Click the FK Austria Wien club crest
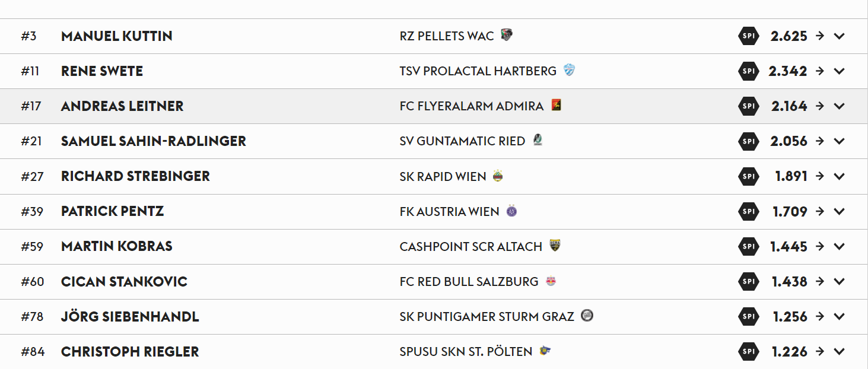This screenshot has height=369, width=868. click(511, 211)
